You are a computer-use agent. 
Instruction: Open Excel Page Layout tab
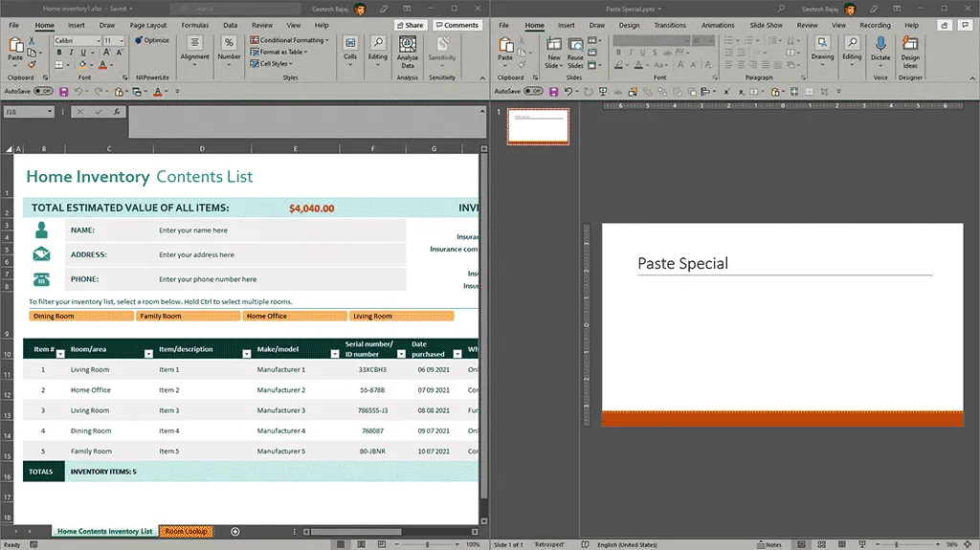click(148, 26)
